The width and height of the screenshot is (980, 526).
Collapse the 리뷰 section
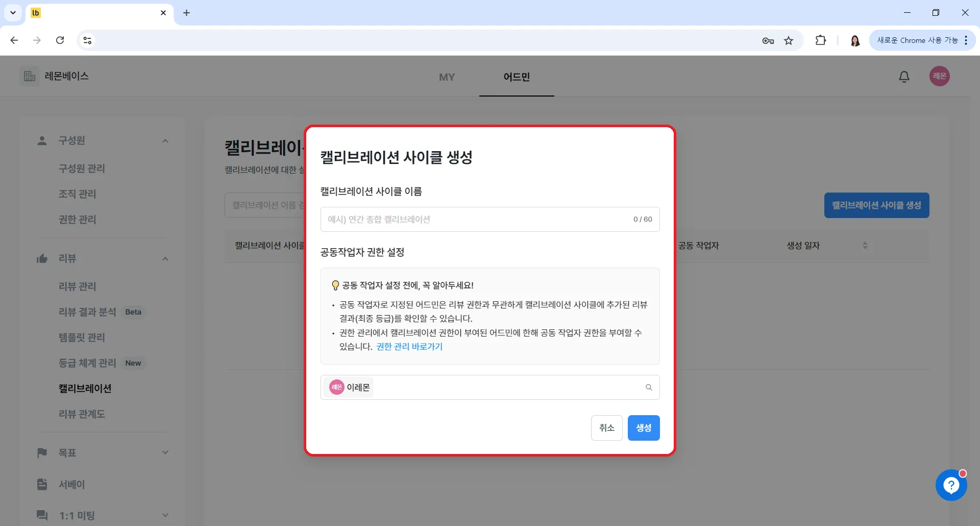pyautogui.click(x=165, y=259)
